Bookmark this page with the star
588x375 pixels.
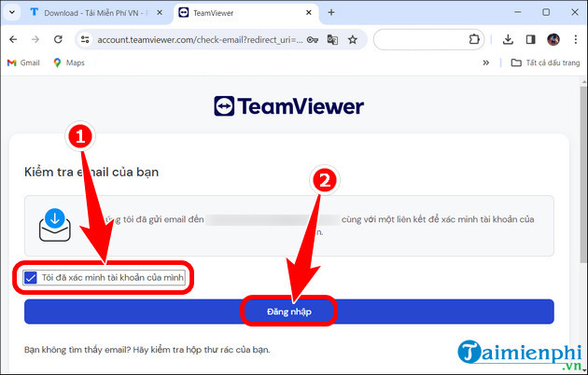(x=353, y=39)
